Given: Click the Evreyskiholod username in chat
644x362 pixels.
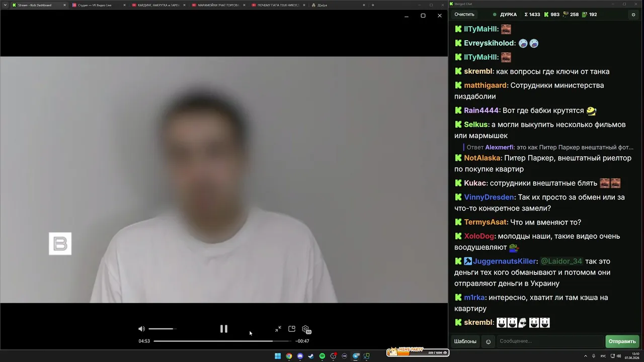Looking at the screenshot, I should tap(490, 43).
